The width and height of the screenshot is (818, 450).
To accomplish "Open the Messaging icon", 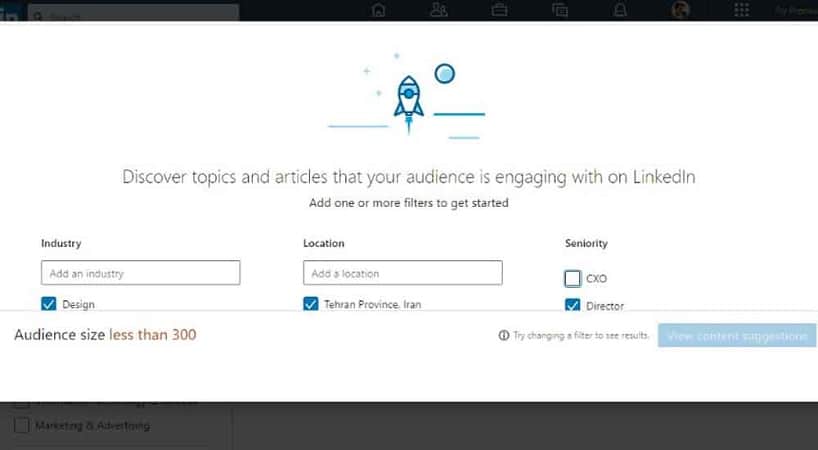I will point(560,10).
